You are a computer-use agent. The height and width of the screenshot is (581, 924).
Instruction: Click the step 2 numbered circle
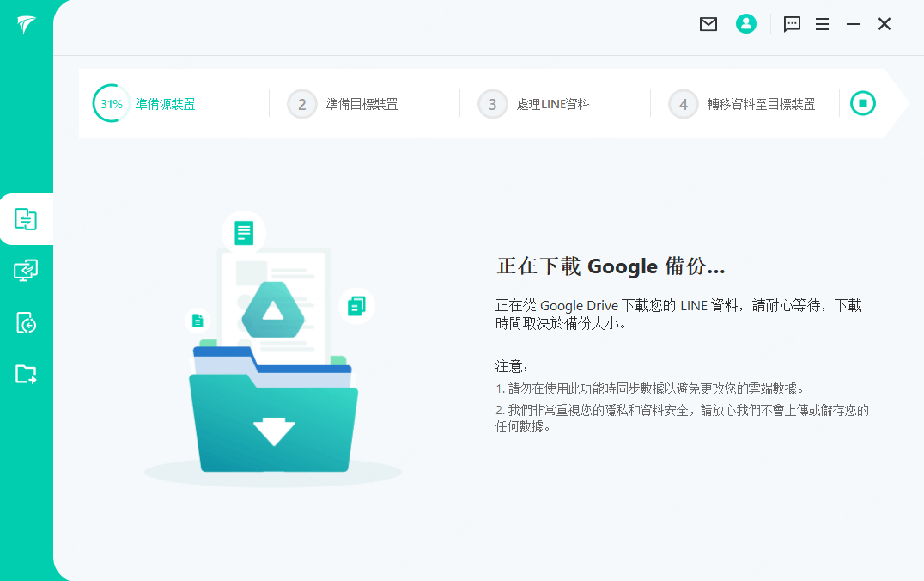click(301, 103)
